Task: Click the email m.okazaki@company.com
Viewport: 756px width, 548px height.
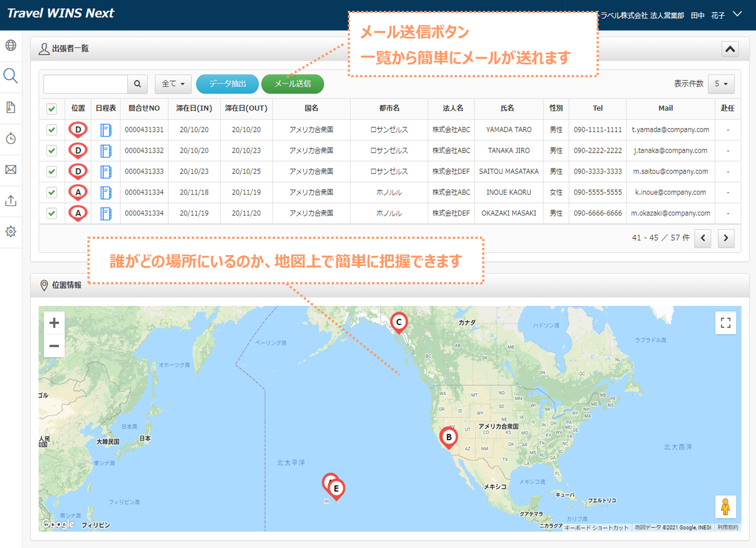Action: 670,213
